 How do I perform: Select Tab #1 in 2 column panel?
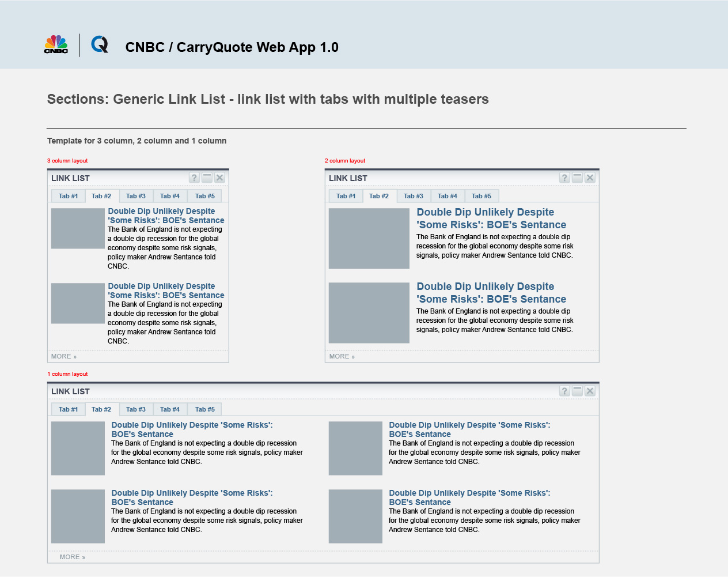(x=346, y=196)
